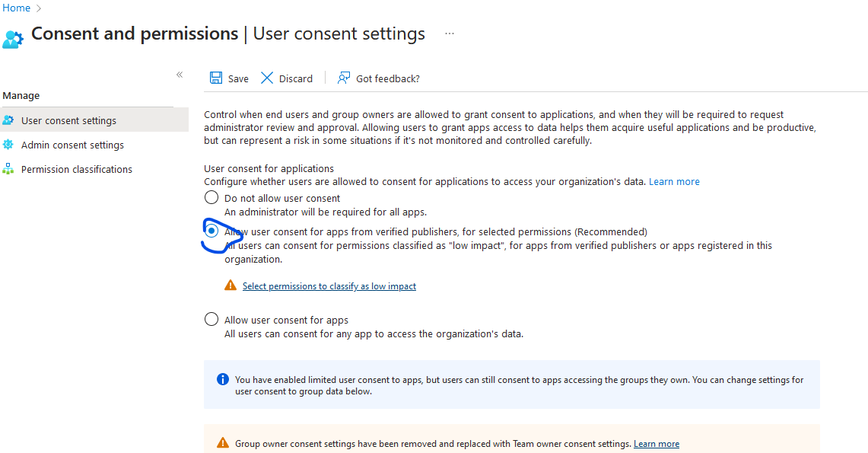The width and height of the screenshot is (868, 453).
Task: Select verified publishers consent radio button
Action: click(211, 231)
